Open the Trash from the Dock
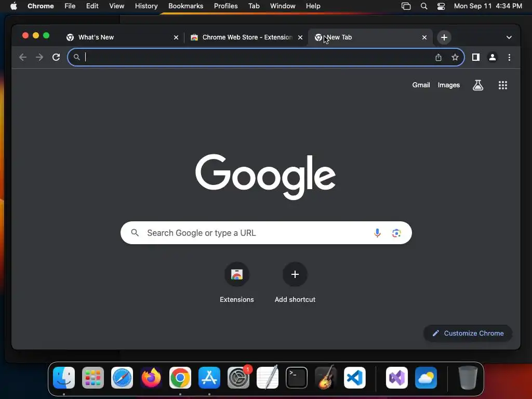Screen dimensions: 532x399 tap(468, 378)
